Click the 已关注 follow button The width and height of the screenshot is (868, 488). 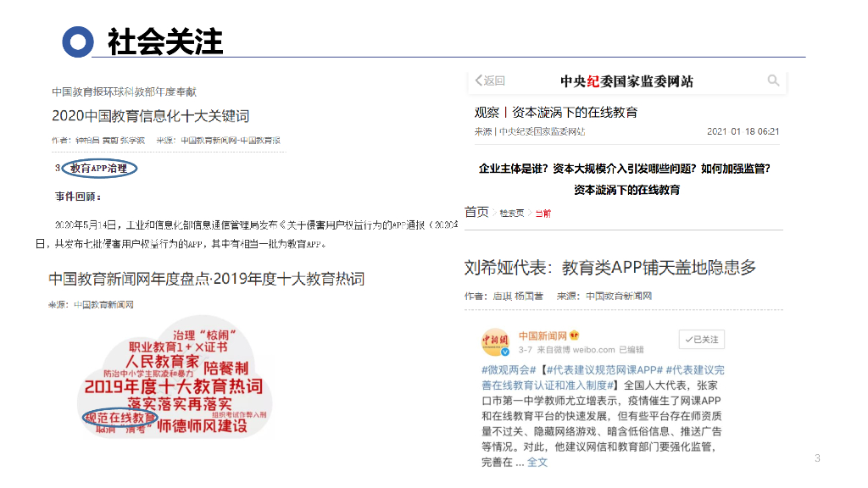tap(701, 339)
